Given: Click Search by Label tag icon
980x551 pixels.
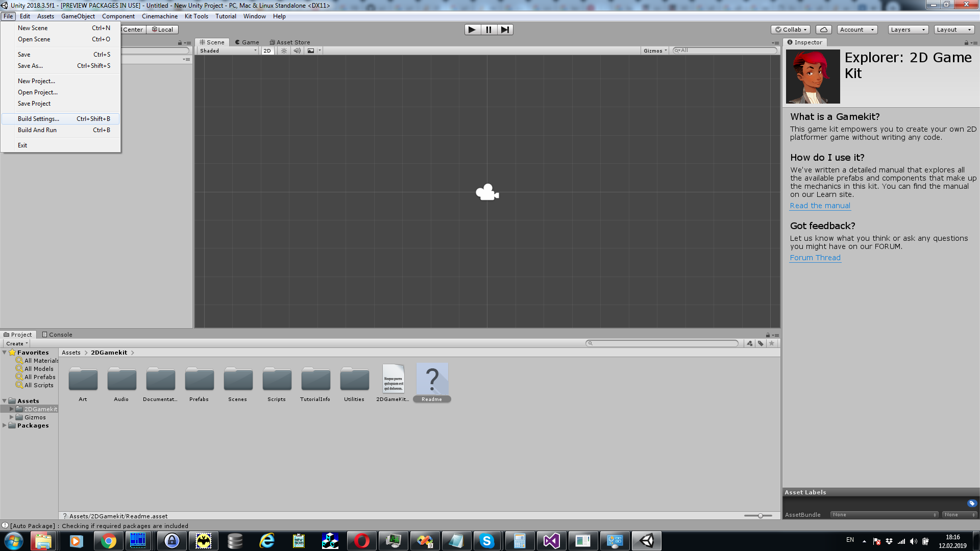Looking at the screenshot, I should click(x=761, y=343).
